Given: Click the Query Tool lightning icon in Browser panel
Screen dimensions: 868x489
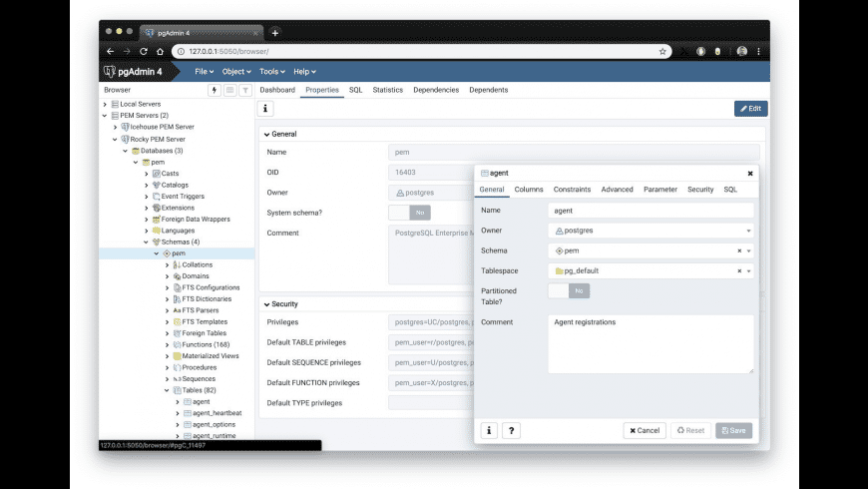Looking at the screenshot, I should click(x=215, y=90).
